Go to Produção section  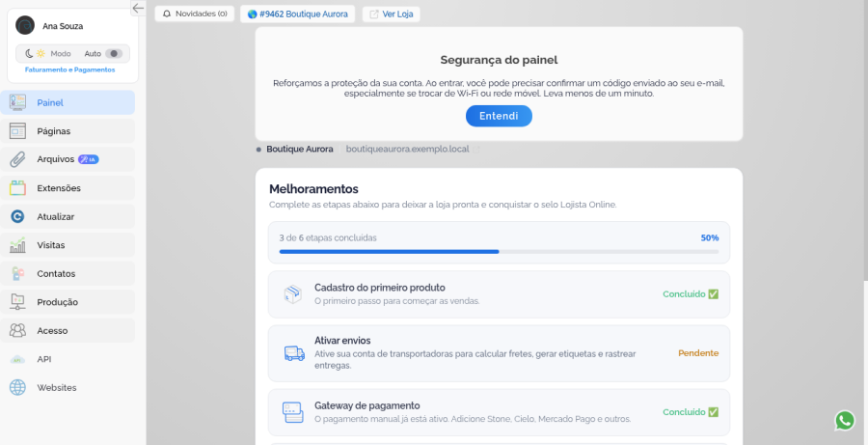(68, 302)
